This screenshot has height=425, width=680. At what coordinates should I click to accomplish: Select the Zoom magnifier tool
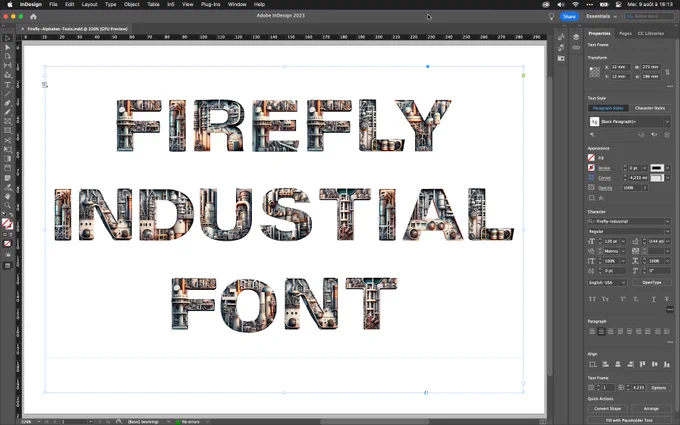point(7,206)
